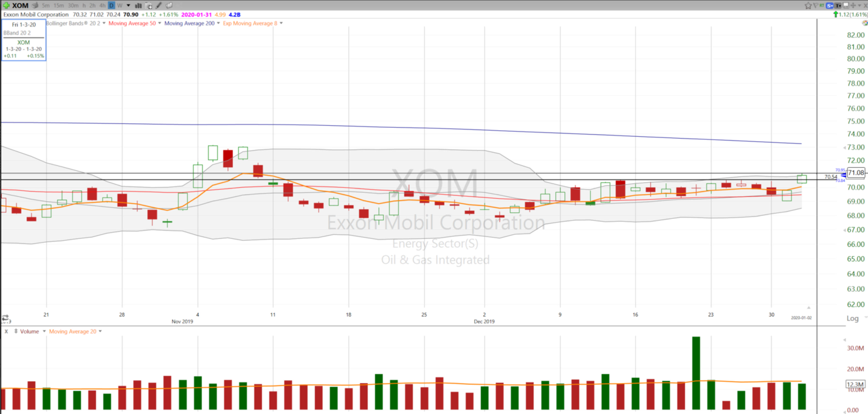
Task: Toggle the Log scale button
Action: 854,318
